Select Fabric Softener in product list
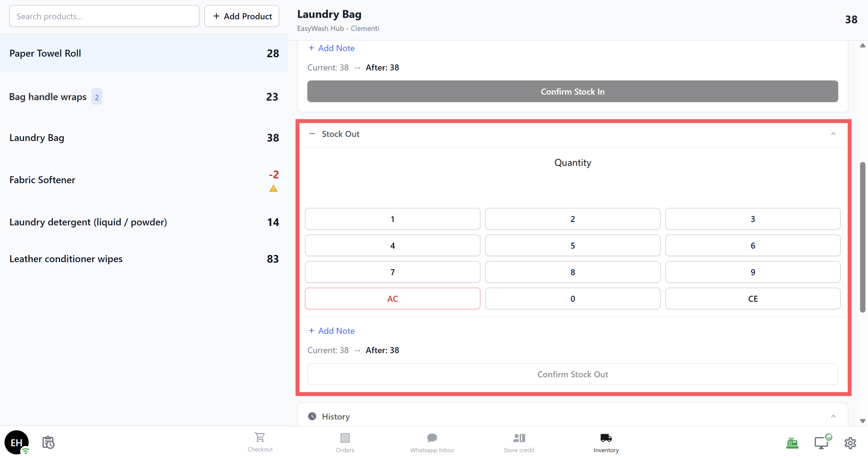 pyautogui.click(x=43, y=180)
